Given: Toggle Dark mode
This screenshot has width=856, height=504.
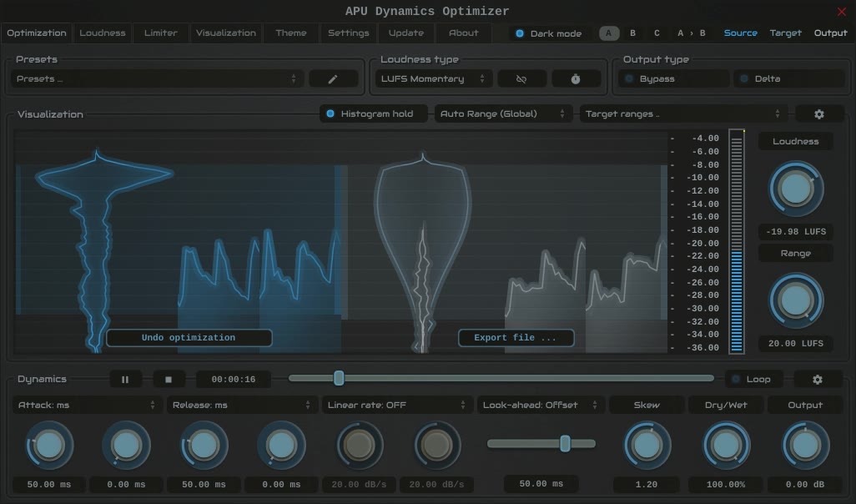Looking at the screenshot, I should [x=549, y=33].
